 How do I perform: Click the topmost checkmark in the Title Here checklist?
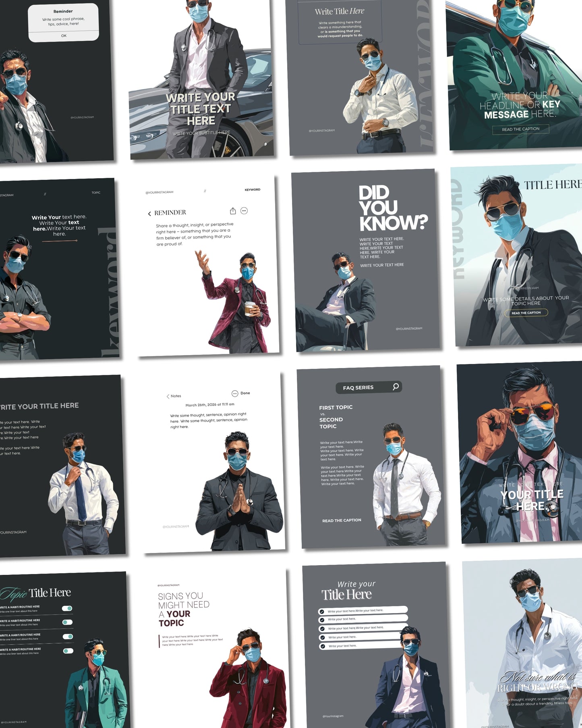pyautogui.click(x=322, y=612)
